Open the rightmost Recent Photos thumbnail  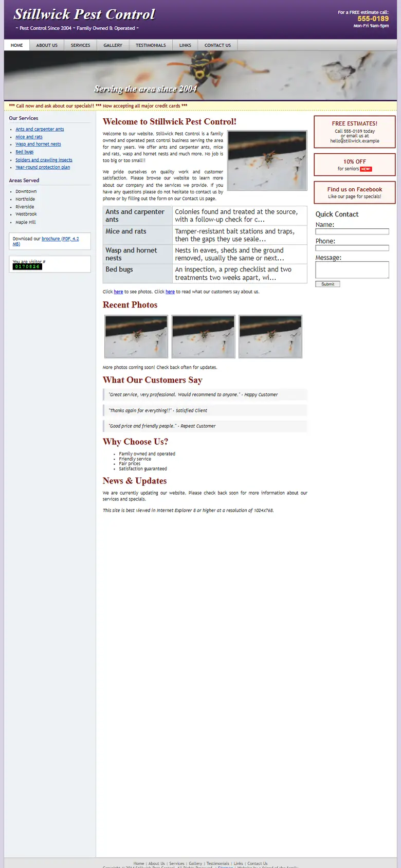(x=270, y=336)
